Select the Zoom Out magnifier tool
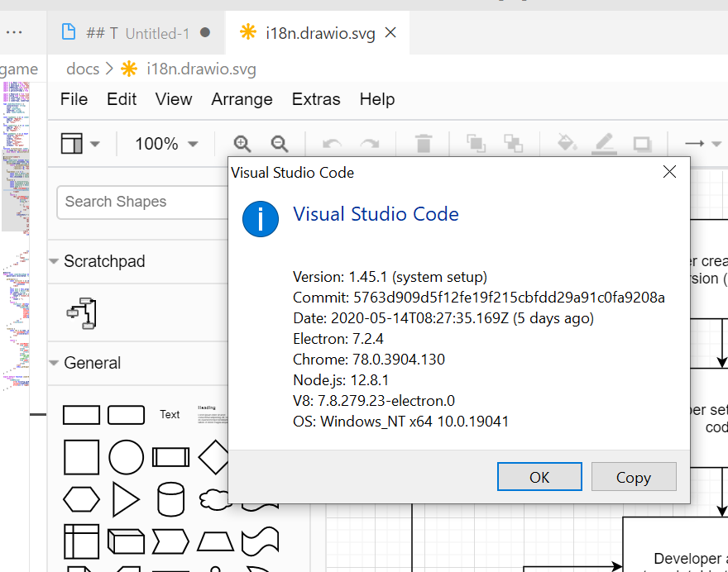 coord(280,143)
